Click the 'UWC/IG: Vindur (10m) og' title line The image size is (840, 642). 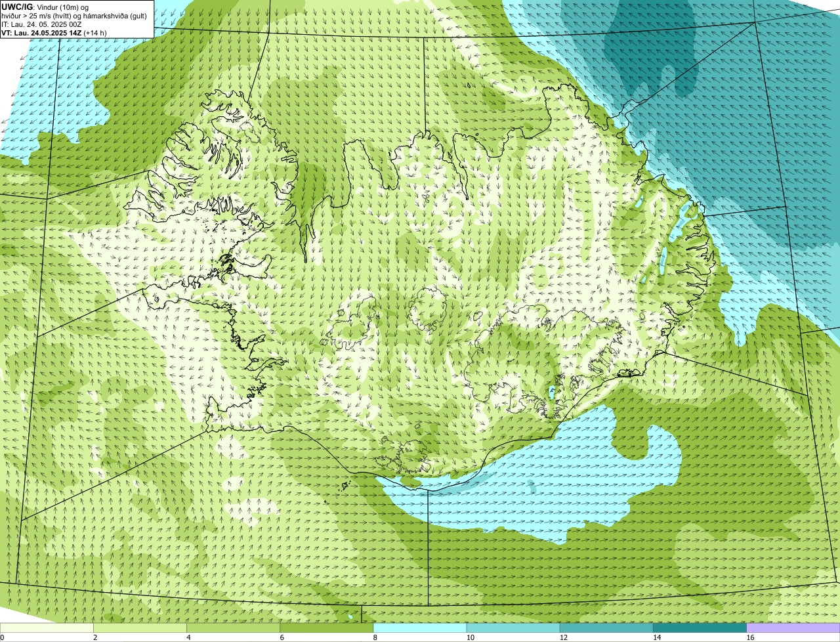(x=45, y=7)
